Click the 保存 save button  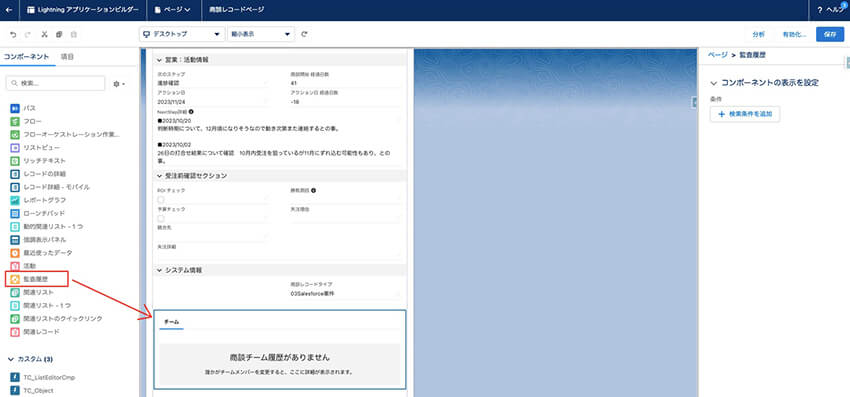830,34
